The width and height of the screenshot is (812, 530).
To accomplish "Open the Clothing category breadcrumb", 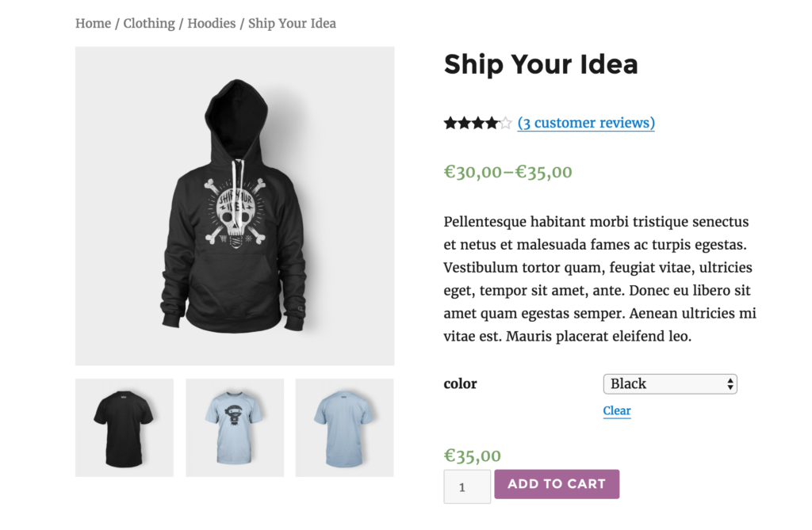I will [x=149, y=23].
